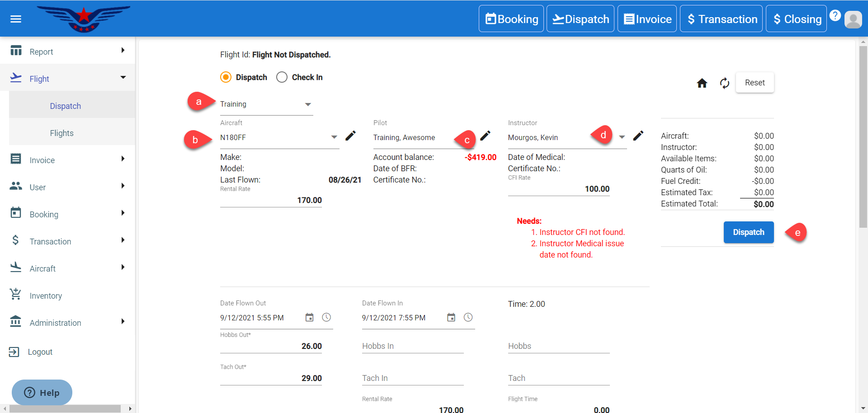Expand the Report sidebar menu
868x413 pixels.
click(68, 52)
